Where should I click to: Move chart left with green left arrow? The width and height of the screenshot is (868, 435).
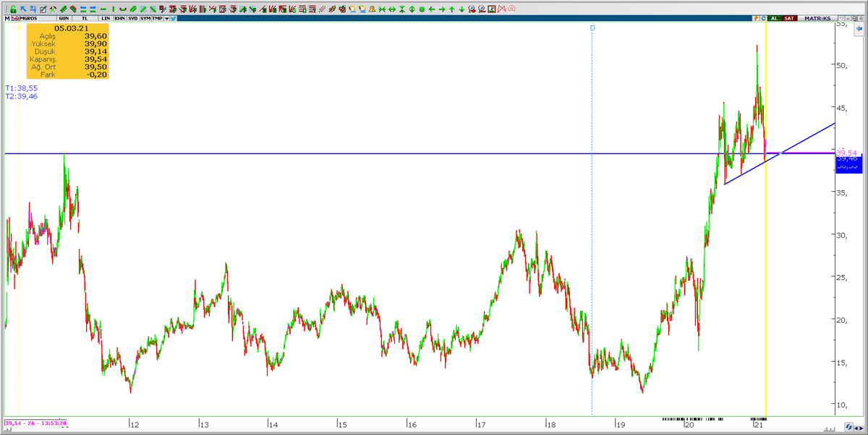pos(431,9)
